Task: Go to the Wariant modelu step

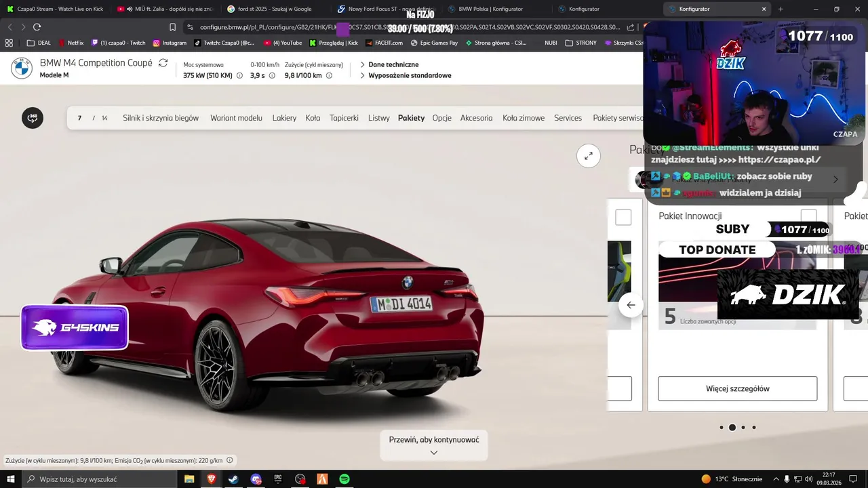Action: pos(236,118)
